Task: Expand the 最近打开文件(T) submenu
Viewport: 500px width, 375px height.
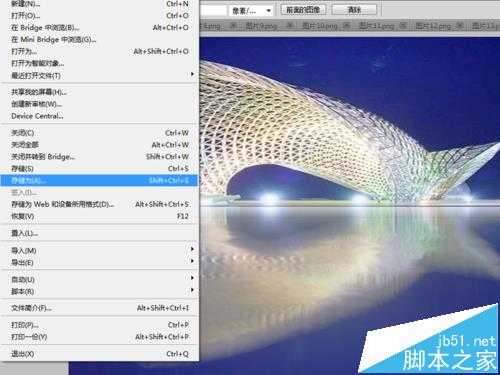Action: (x=99, y=75)
